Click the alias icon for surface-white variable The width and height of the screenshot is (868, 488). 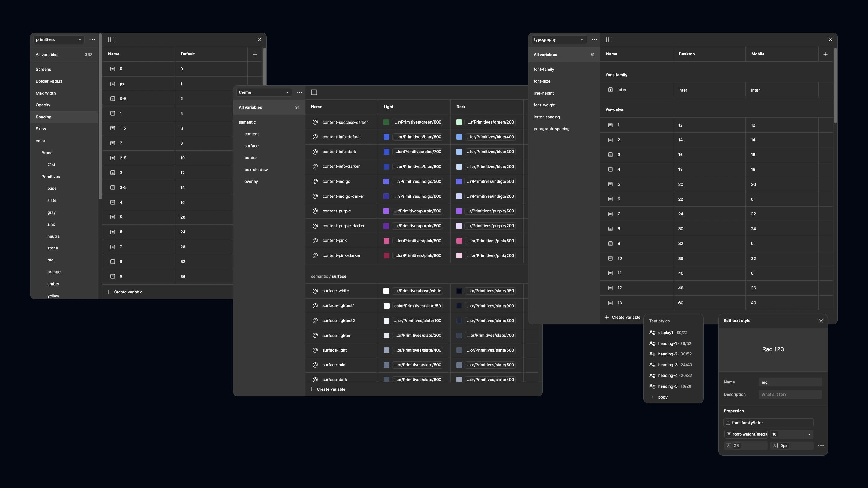click(315, 291)
